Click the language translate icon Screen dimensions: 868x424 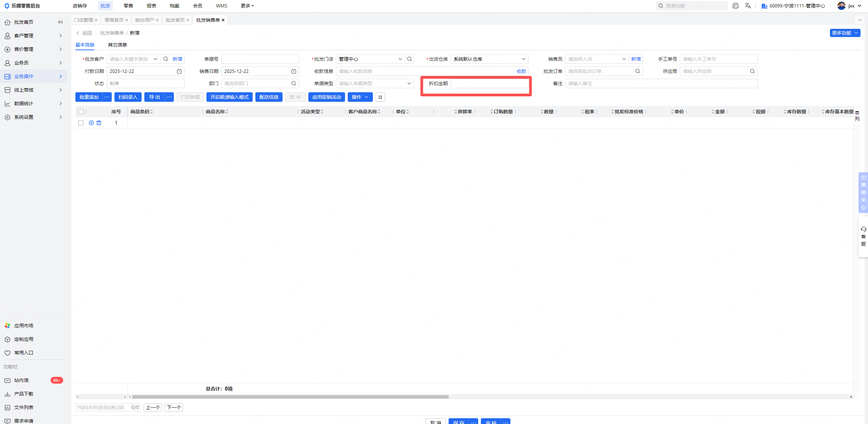(747, 6)
